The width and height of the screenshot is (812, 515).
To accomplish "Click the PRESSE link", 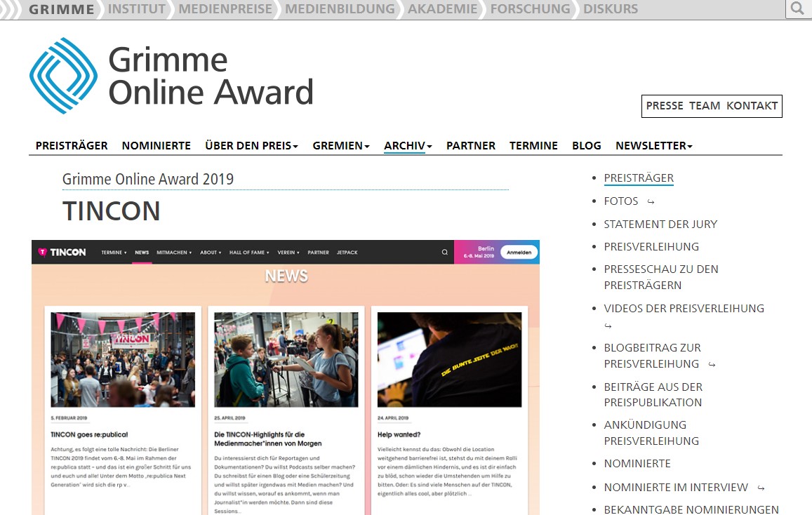I will click(x=665, y=105).
